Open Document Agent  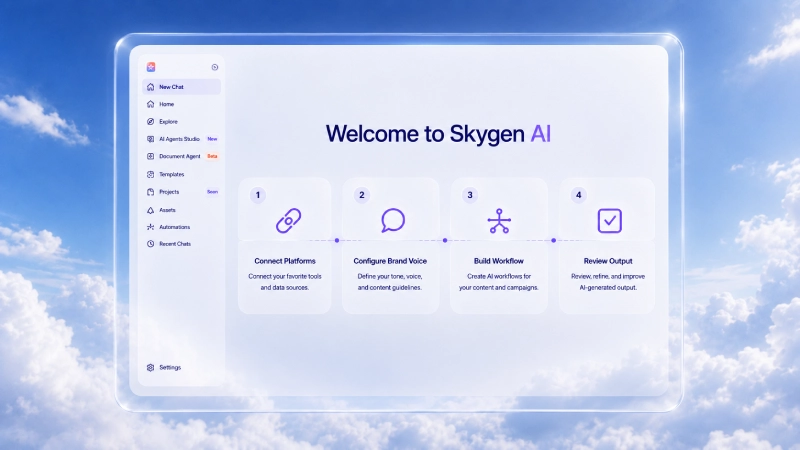coord(181,156)
